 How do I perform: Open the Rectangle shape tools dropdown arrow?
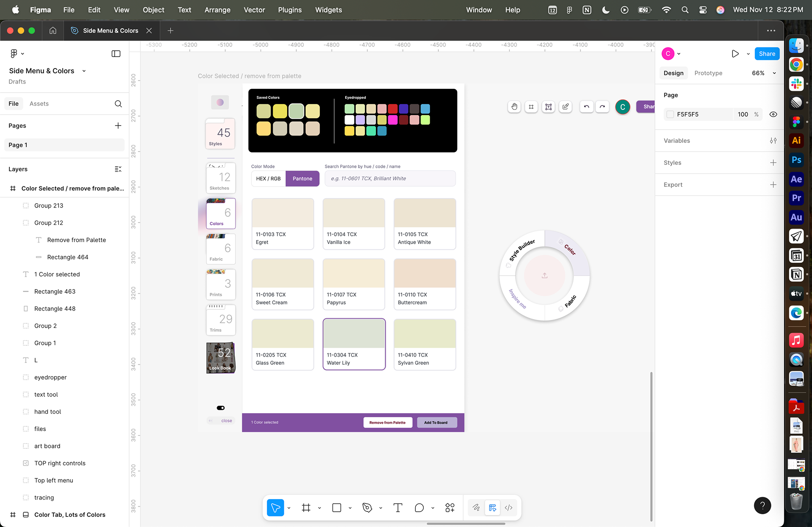[350, 508]
